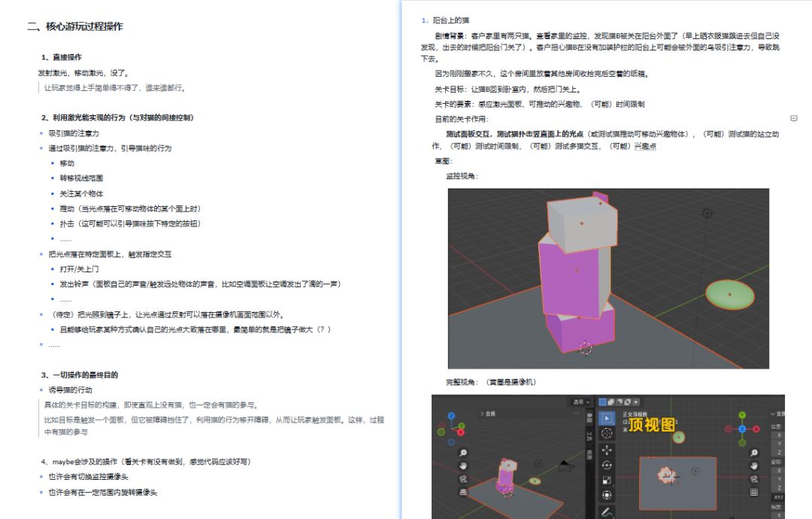Click red X axis on top-view gizmo
Viewport: 812px width, 519px height.
click(756, 429)
